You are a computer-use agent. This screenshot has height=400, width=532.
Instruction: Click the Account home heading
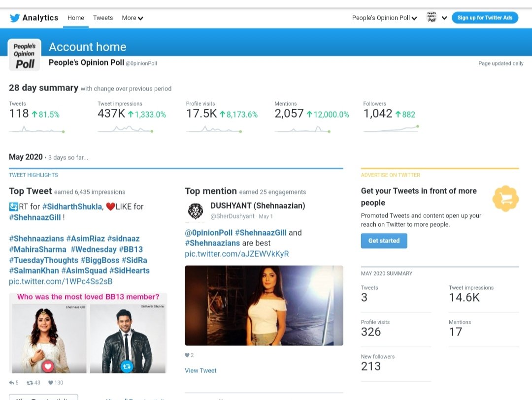88,47
